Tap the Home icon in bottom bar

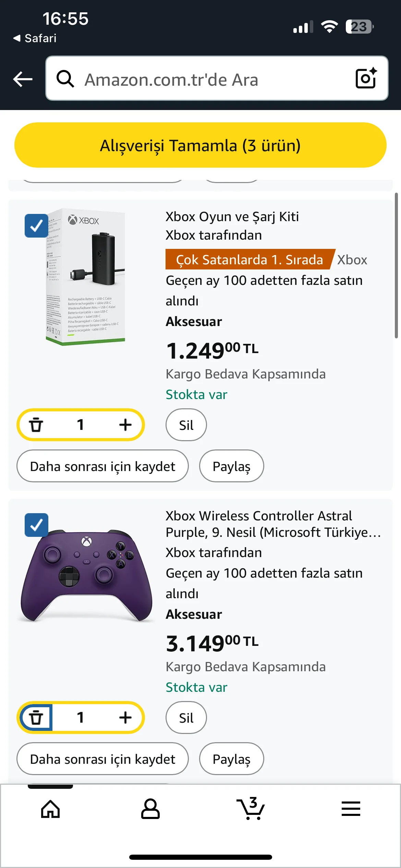pos(50,809)
